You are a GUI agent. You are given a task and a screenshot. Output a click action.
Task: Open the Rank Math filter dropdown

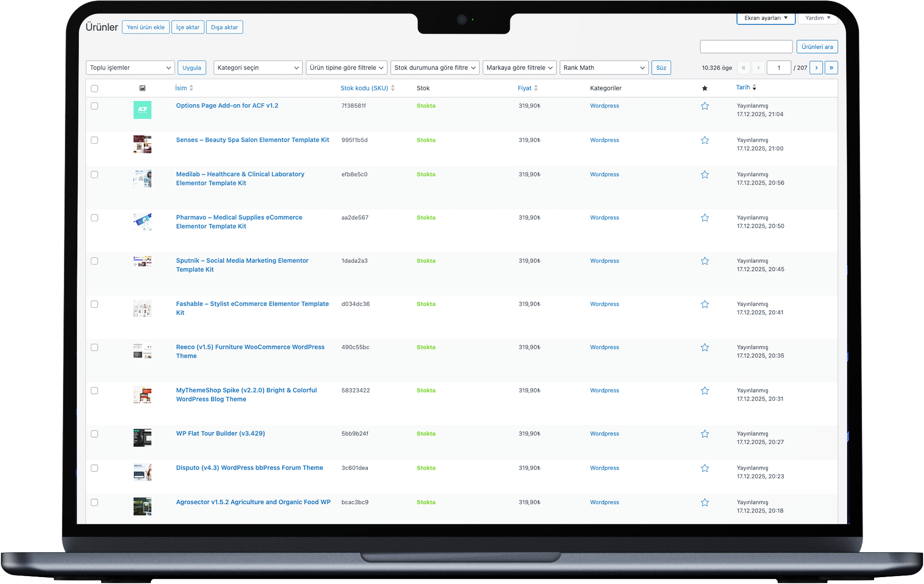604,68
